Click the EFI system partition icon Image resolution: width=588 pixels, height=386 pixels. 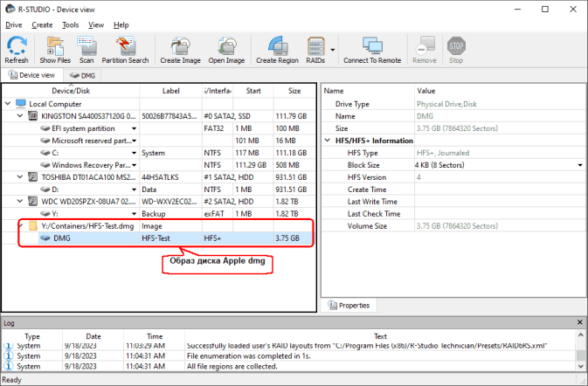[x=45, y=128]
